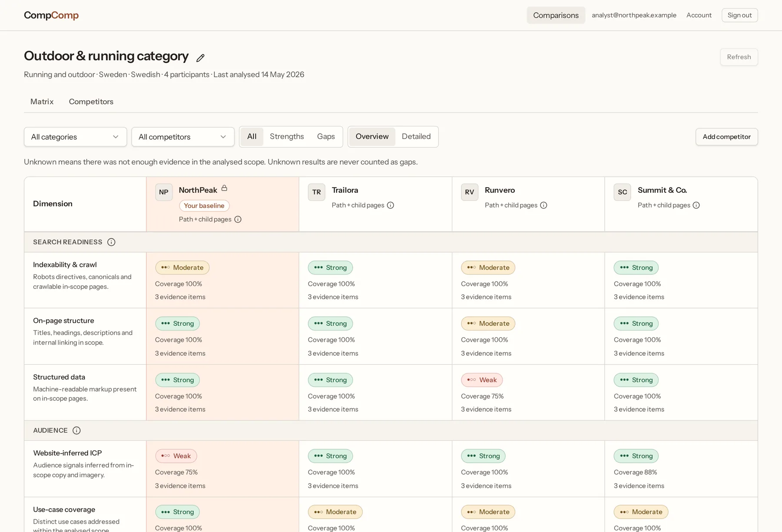Click Runvero Coverage 75% text
Image resolution: width=782 pixels, height=532 pixels.
coord(482,396)
